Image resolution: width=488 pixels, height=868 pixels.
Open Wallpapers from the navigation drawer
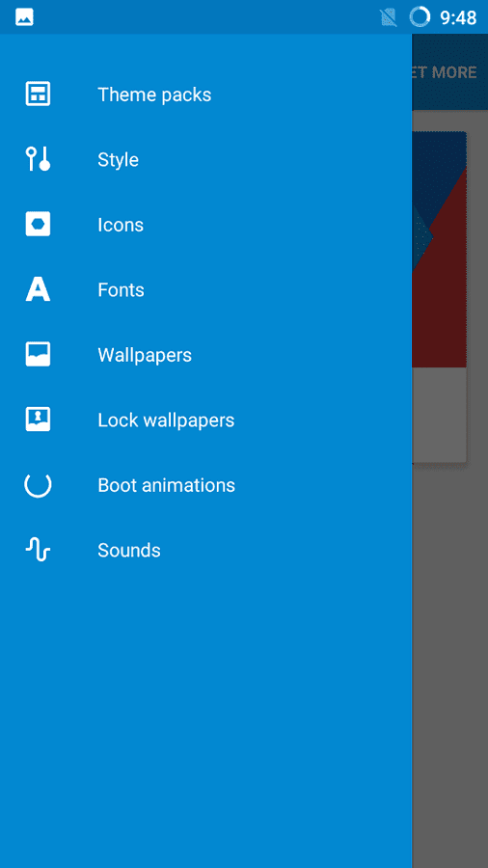point(205,355)
